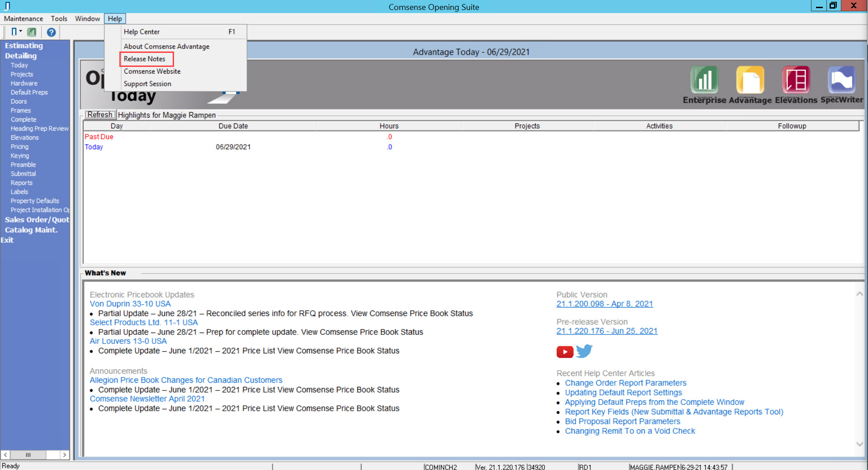Click the blue help question mark icon
868x470 pixels.
51,32
